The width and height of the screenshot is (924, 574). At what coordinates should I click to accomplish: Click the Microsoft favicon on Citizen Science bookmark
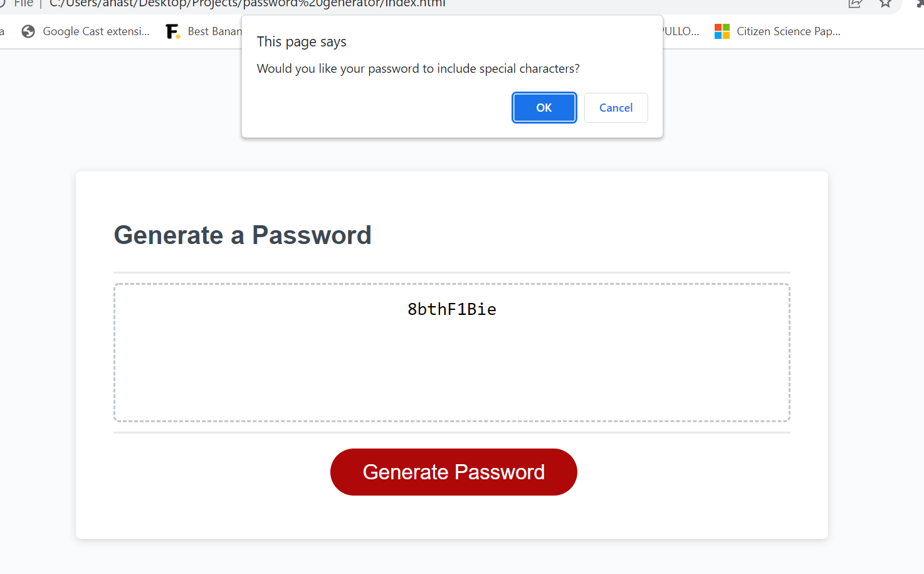coord(722,31)
